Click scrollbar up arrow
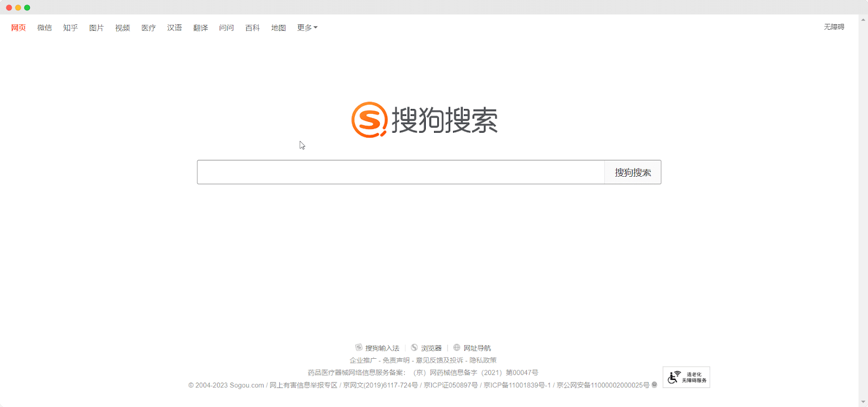The height and width of the screenshot is (407, 868). [x=863, y=20]
